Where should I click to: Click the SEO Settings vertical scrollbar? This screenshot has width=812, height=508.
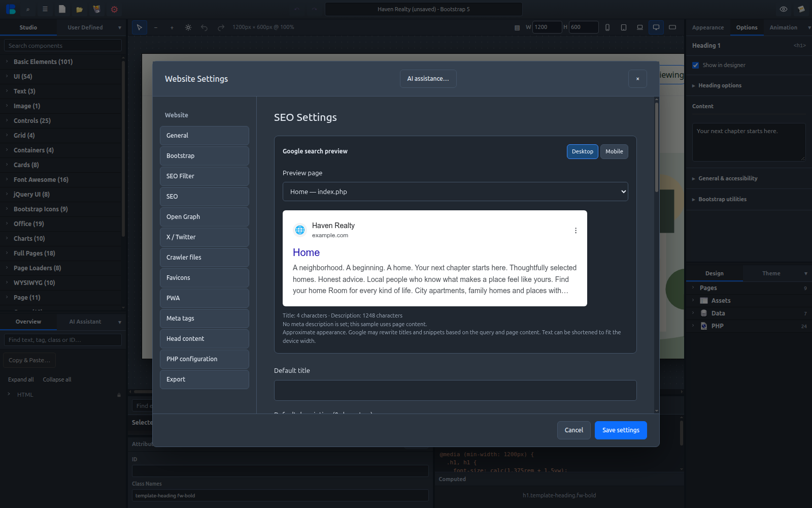[657, 147]
